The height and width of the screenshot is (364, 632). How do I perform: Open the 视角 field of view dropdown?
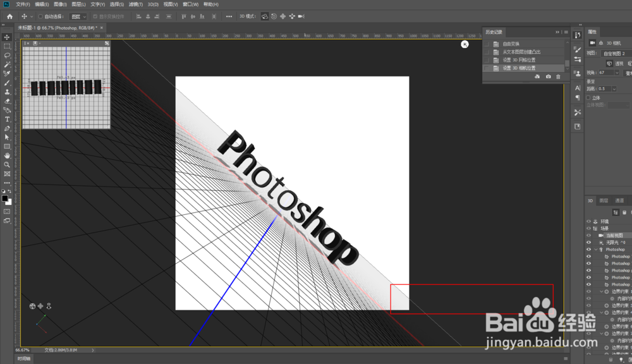[617, 73]
